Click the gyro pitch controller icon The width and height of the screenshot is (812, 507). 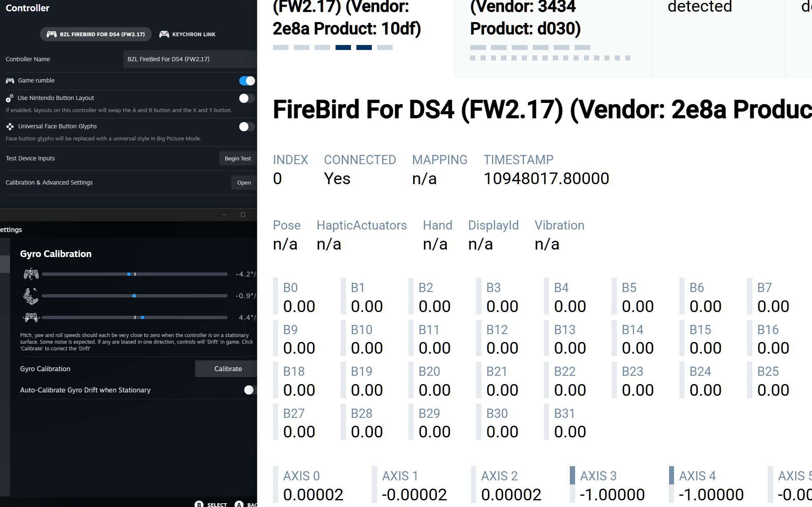[31, 274]
